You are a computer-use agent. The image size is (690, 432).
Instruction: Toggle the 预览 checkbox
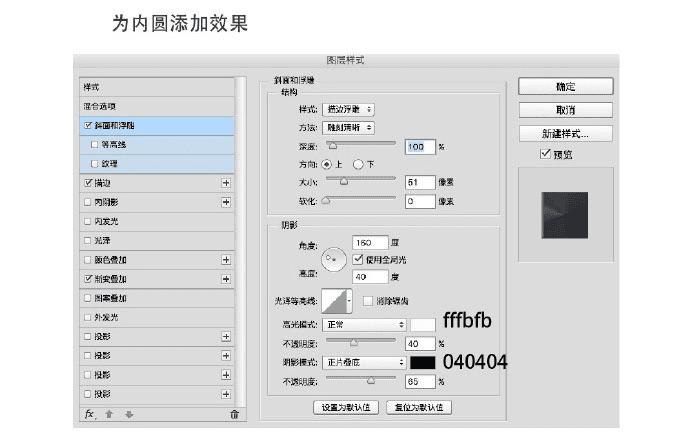coord(545,154)
